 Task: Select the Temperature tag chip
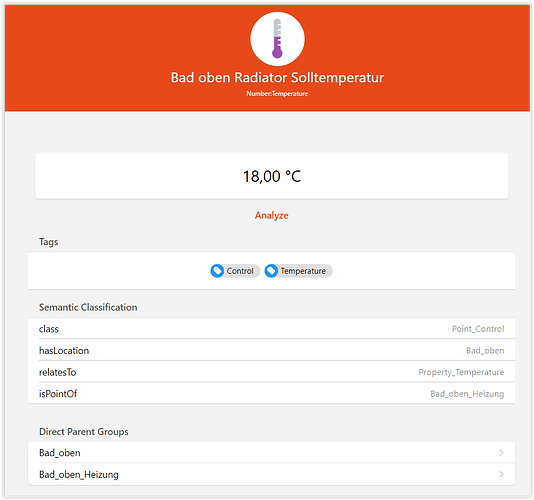(298, 271)
